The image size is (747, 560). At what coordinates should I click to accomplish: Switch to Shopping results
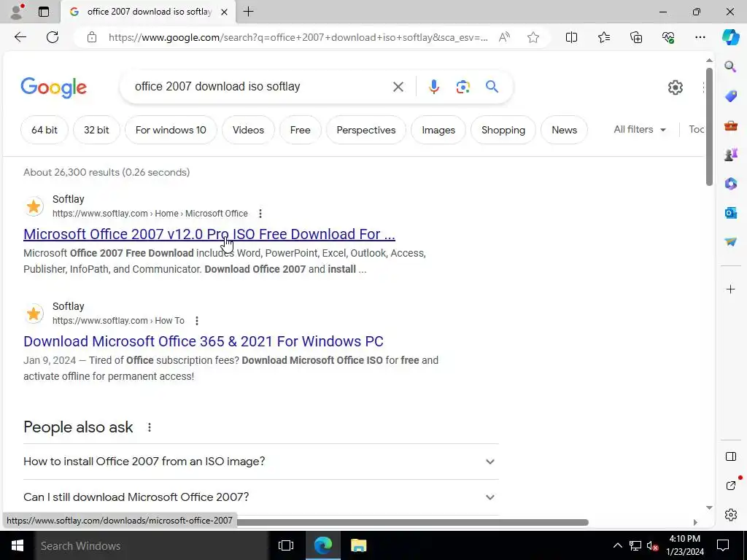click(x=503, y=130)
